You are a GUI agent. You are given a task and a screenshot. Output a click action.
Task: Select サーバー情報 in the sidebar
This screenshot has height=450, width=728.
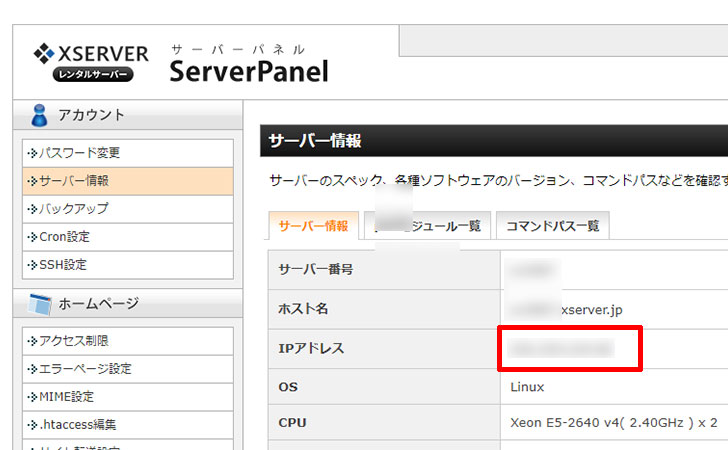click(x=128, y=181)
